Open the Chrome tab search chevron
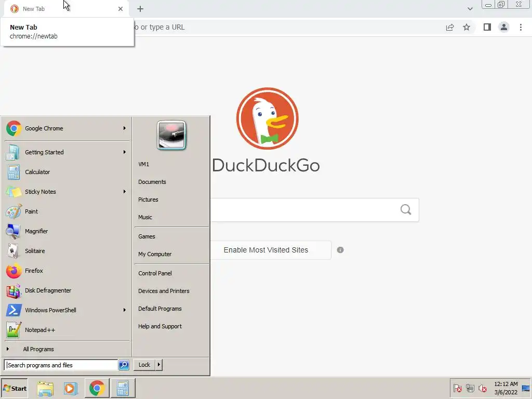Screen dimensions: 532x399 pos(470,9)
